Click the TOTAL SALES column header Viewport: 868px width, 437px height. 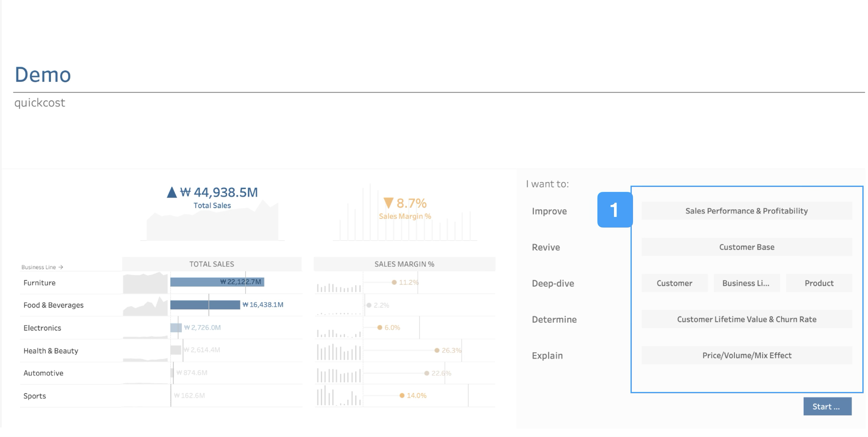click(x=212, y=264)
